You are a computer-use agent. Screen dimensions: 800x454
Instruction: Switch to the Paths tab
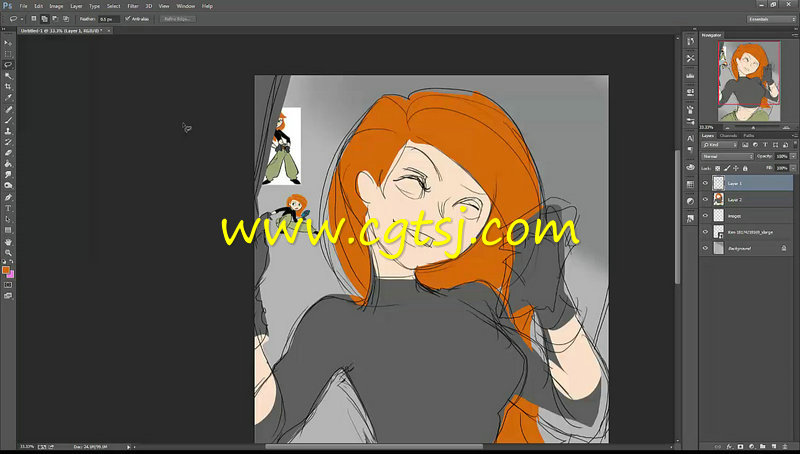[x=748, y=136]
